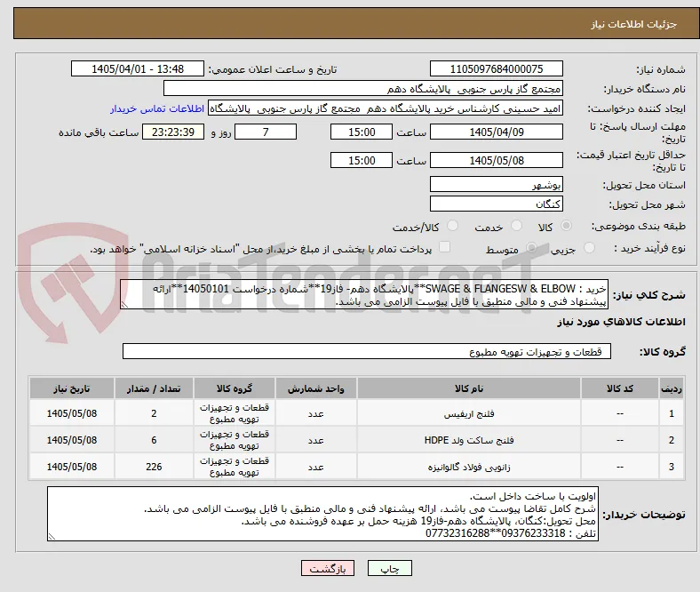Click the تعداد / مقدار column header
The height and width of the screenshot is (592, 700).
click(154, 388)
